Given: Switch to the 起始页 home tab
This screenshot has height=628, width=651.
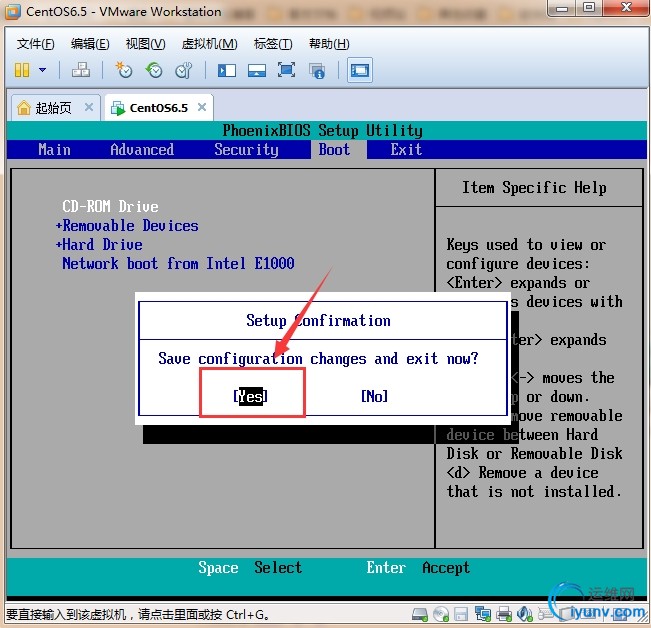Looking at the screenshot, I should [55, 108].
